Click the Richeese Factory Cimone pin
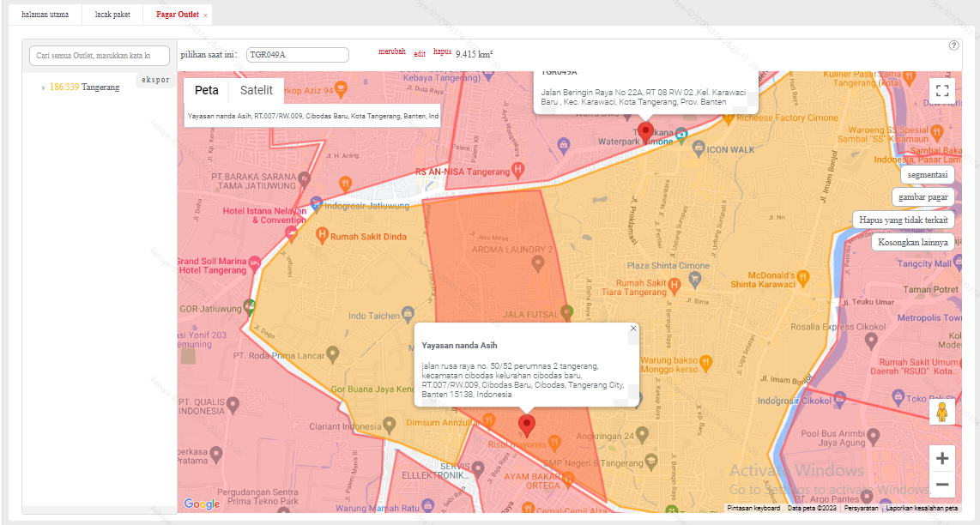 (x=728, y=117)
